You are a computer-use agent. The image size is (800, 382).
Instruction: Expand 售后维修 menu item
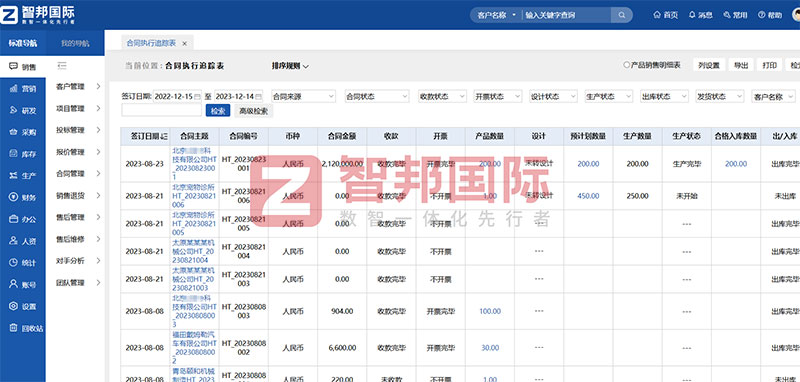coord(78,239)
